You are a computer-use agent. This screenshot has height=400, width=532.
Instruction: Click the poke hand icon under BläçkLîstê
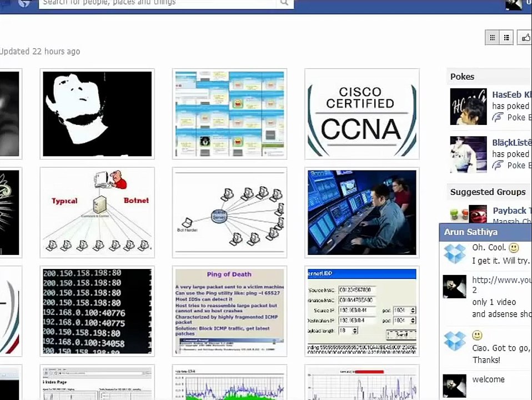(x=498, y=166)
